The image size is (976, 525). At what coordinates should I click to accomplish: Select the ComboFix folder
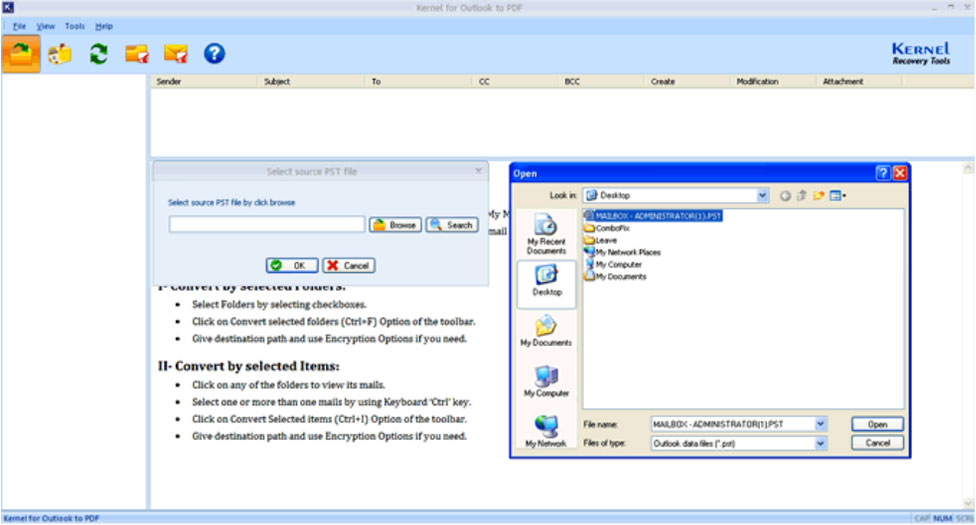coord(607,228)
